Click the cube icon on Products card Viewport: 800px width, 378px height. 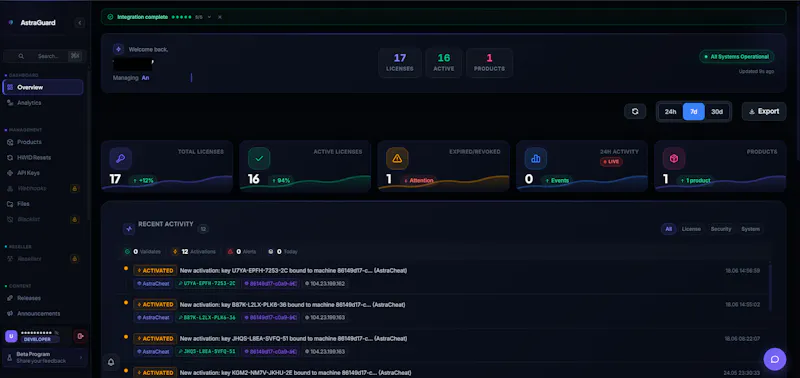[x=673, y=159]
